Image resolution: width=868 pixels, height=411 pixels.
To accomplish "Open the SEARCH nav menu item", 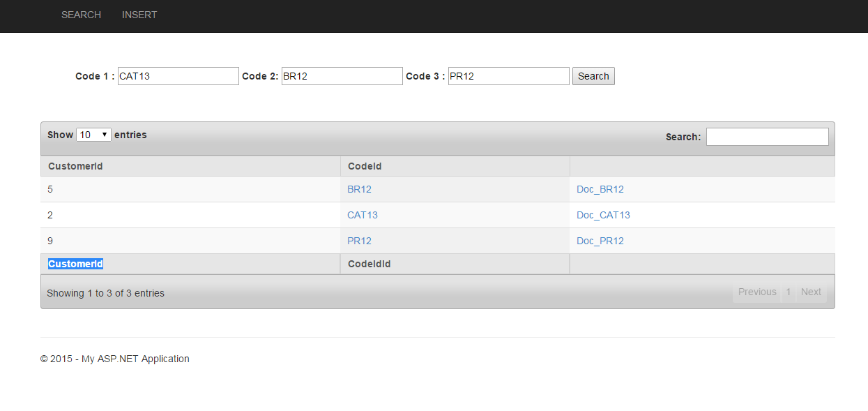I will pyautogui.click(x=81, y=15).
